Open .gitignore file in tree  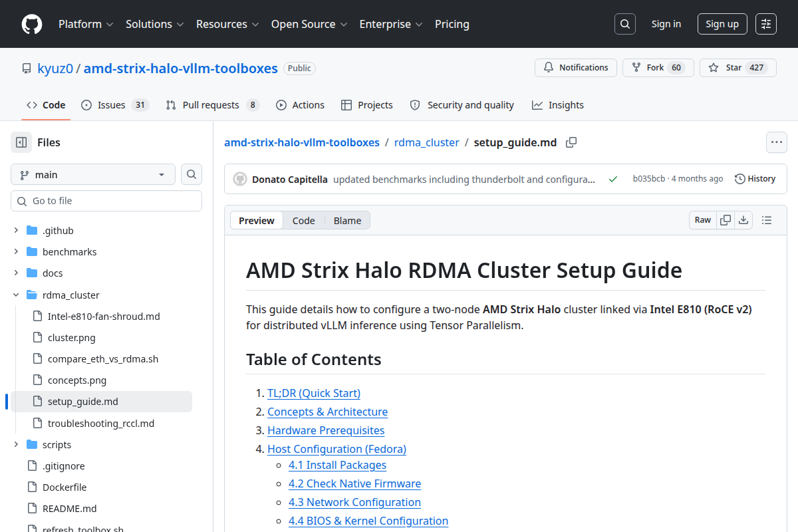tap(64, 466)
